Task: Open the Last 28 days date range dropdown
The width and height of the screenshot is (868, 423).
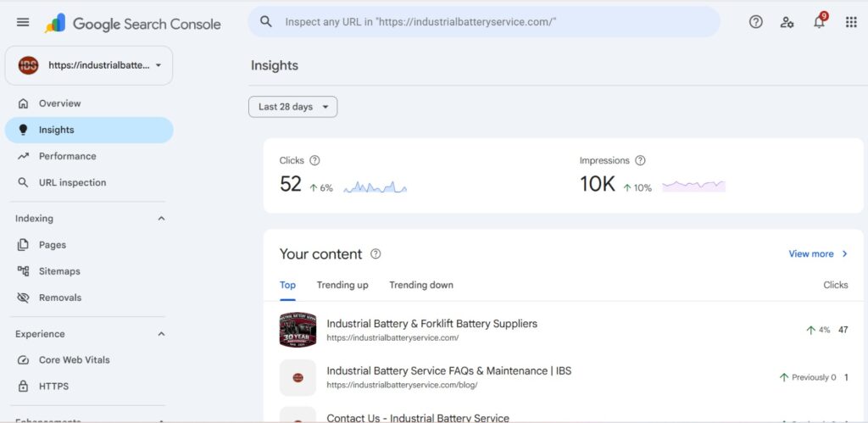Action: (x=292, y=107)
